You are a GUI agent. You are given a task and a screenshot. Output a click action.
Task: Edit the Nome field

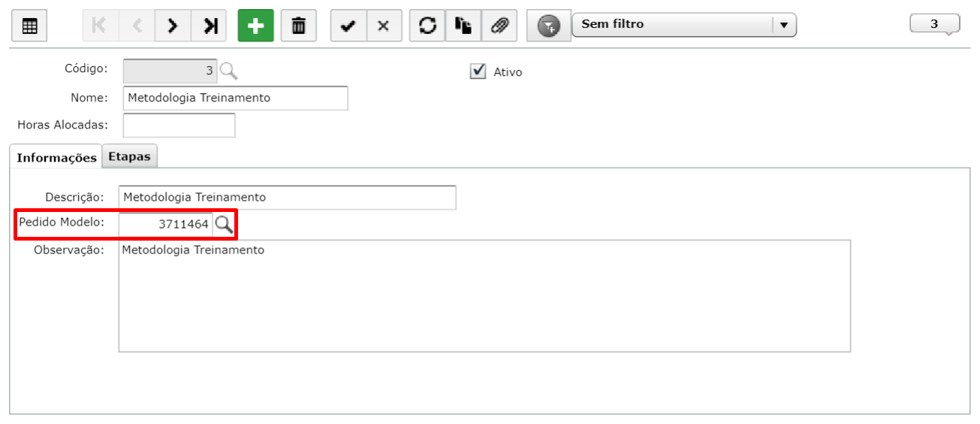[x=235, y=98]
